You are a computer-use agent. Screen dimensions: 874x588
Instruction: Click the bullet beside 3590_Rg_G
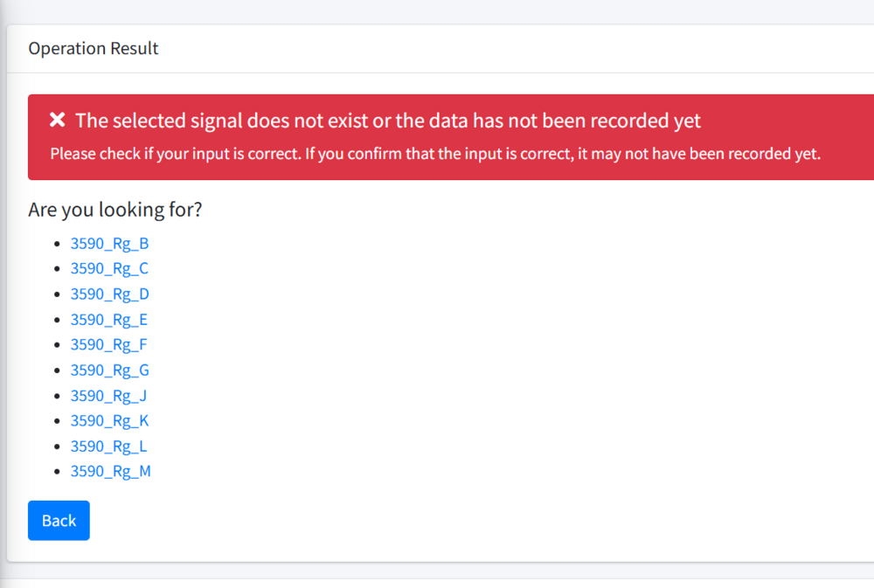(x=57, y=370)
